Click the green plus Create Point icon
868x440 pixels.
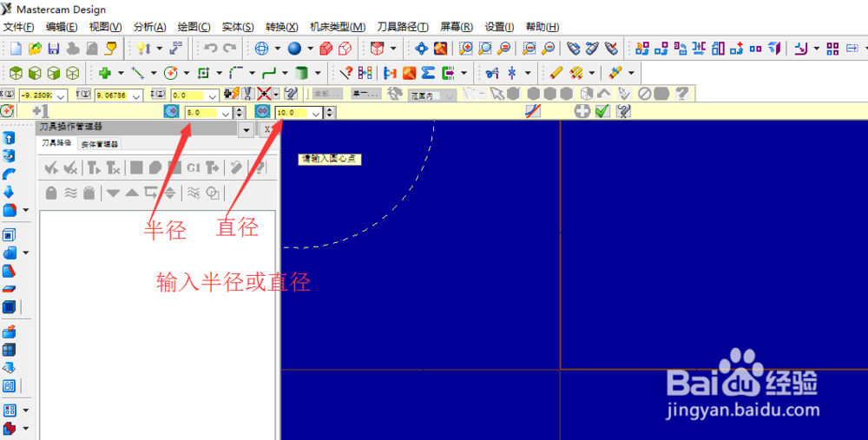coord(105,73)
